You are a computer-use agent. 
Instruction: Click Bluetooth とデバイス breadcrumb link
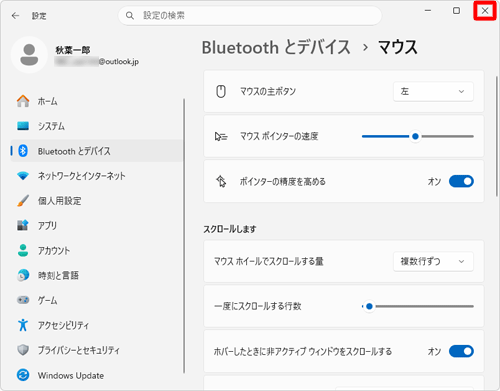click(276, 47)
